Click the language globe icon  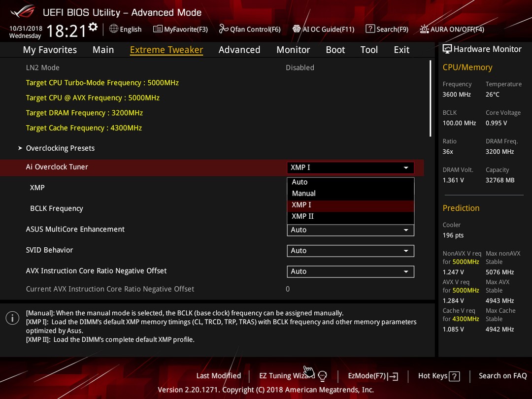[x=114, y=29]
